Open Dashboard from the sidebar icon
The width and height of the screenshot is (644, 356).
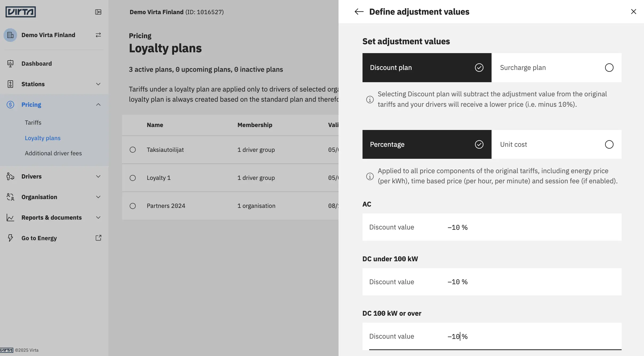[10, 64]
